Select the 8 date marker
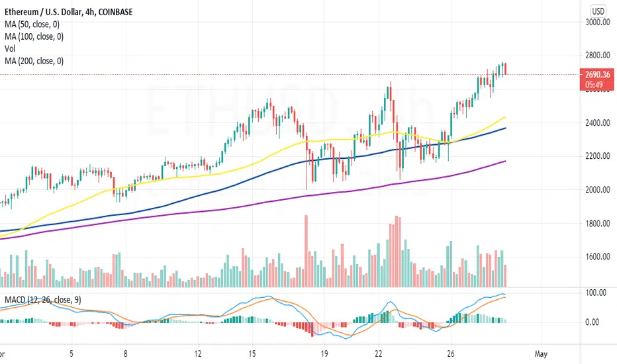 point(125,354)
